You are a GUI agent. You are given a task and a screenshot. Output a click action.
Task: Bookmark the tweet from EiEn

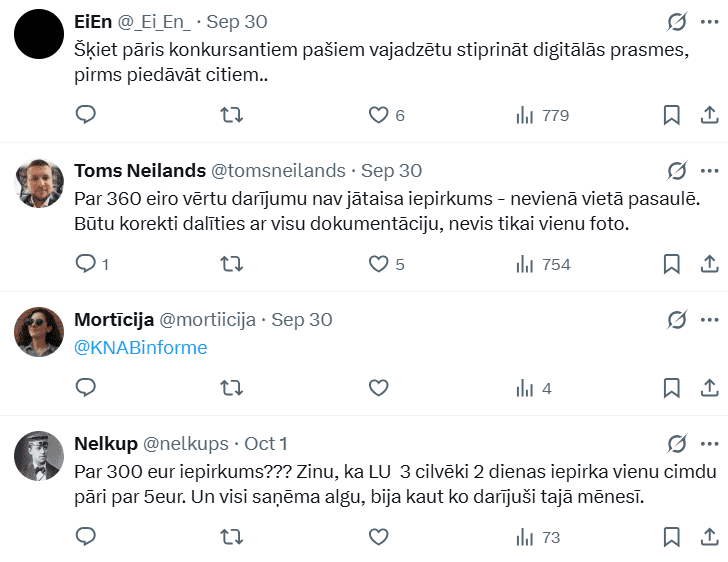pyautogui.click(x=672, y=115)
